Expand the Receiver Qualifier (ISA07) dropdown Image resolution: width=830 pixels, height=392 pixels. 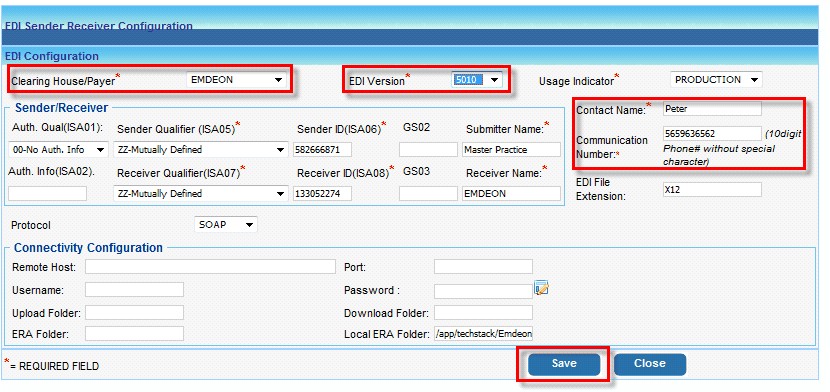201,194
